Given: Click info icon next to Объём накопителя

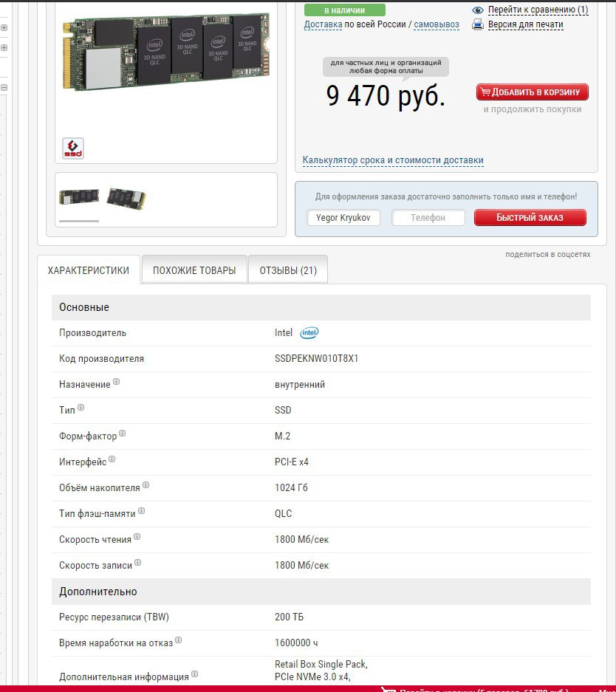Looking at the screenshot, I should (146, 485).
